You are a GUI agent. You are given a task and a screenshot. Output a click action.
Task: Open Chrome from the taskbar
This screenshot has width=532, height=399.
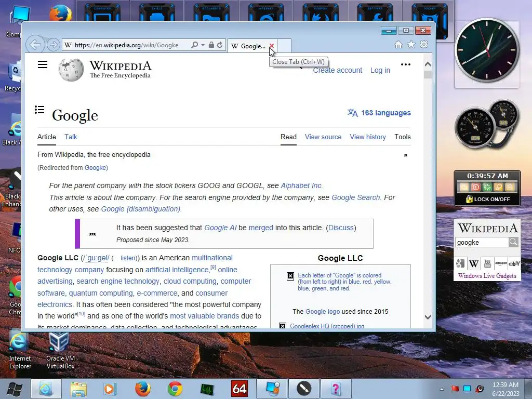[x=175, y=389]
